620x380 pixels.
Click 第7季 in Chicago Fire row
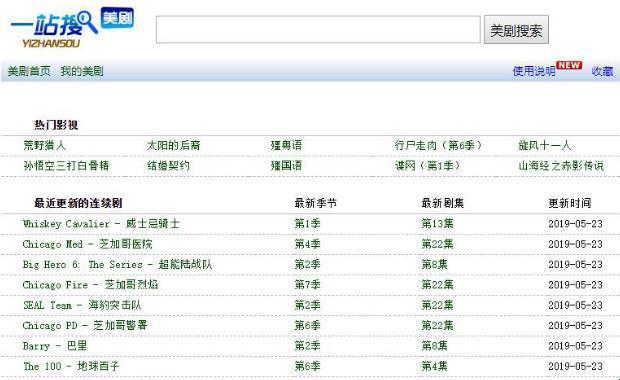(x=307, y=285)
